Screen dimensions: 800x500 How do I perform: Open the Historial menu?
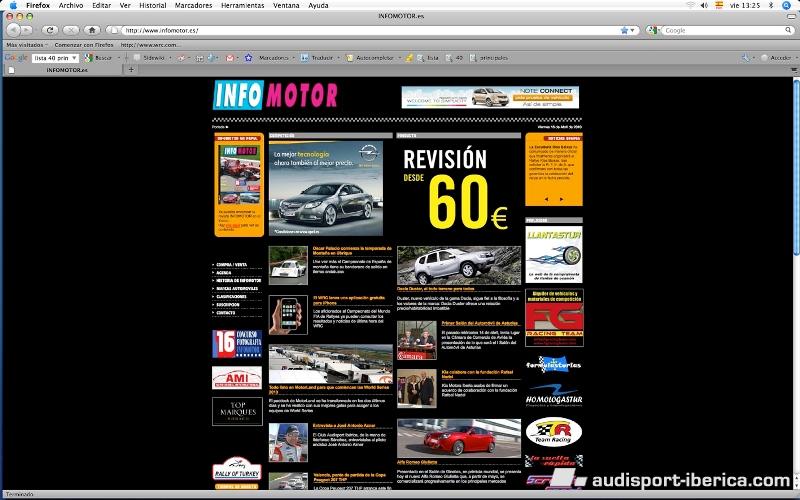[153, 5]
